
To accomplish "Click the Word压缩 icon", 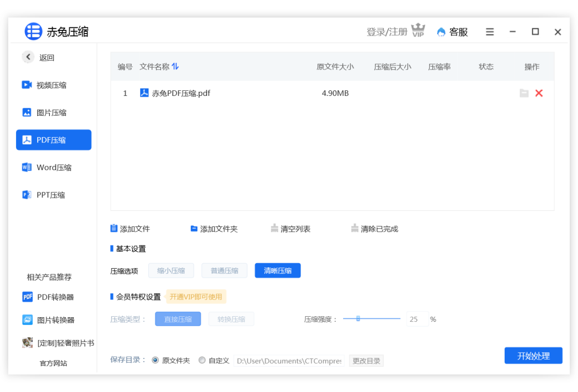I will tap(26, 167).
